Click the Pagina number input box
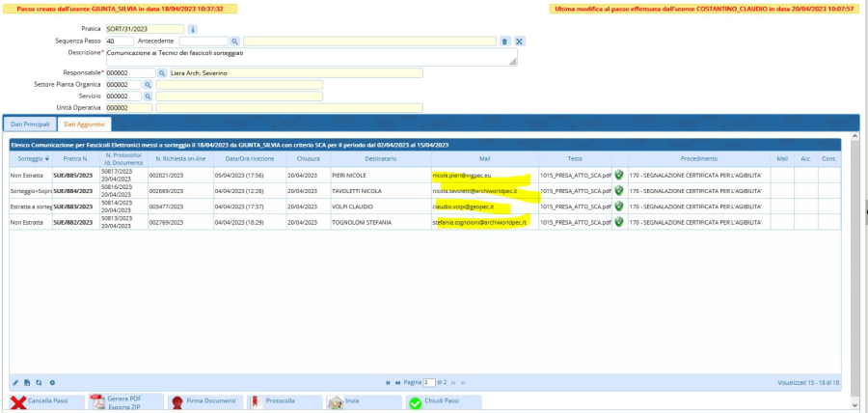 click(x=429, y=383)
